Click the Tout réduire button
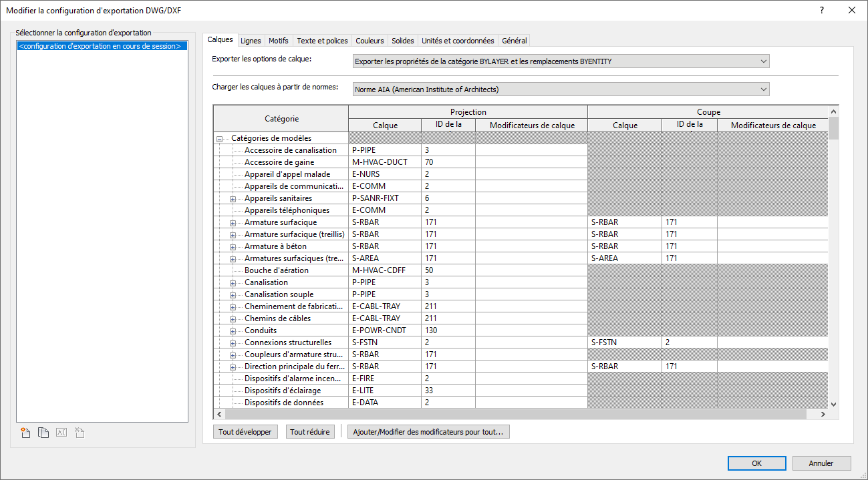This screenshot has width=868, height=480. click(310, 432)
